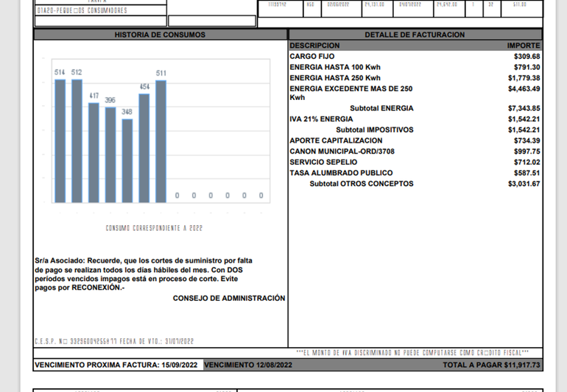Screen dimensions: 567x392
Task: Click the DETALLE DE FACTURACION section header
Action: click(x=415, y=35)
